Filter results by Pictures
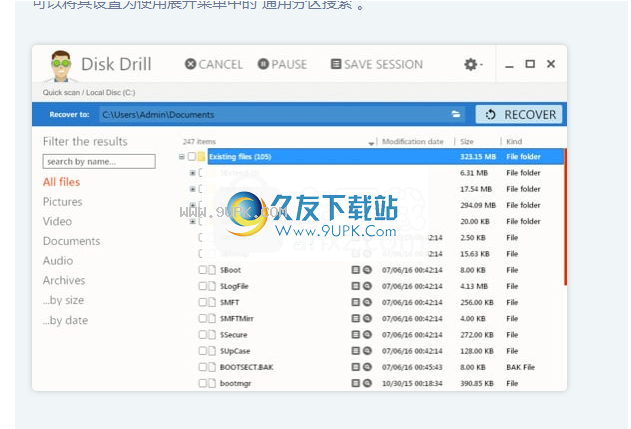The width and height of the screenshot is (631, 429). click(62, 202)
